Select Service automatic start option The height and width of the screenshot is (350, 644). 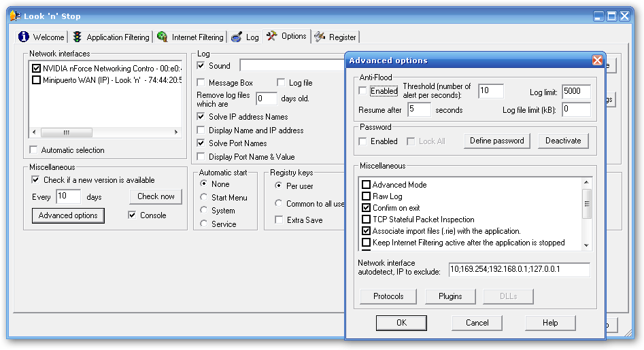204,224
